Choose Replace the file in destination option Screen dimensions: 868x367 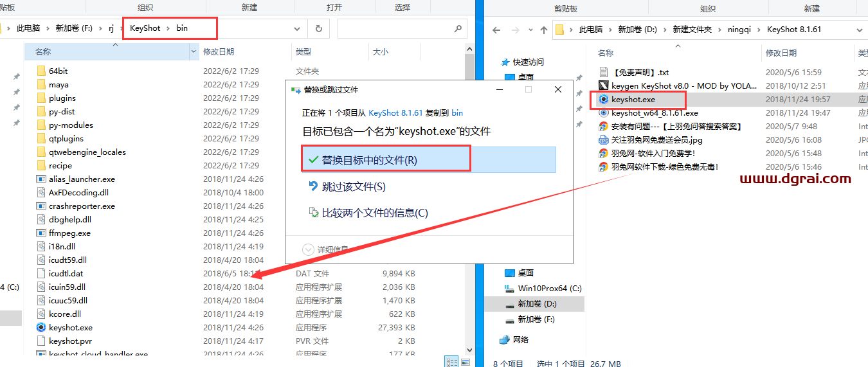click(x=428, y=159)
